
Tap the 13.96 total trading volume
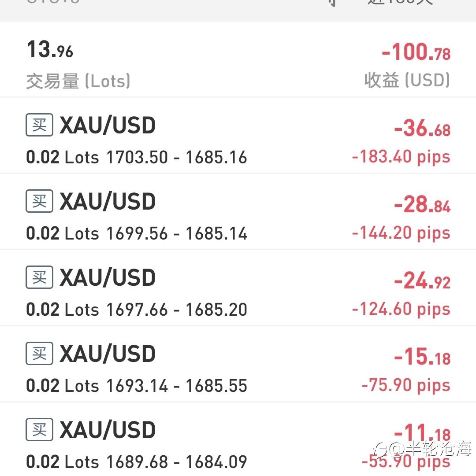(50, 50)
